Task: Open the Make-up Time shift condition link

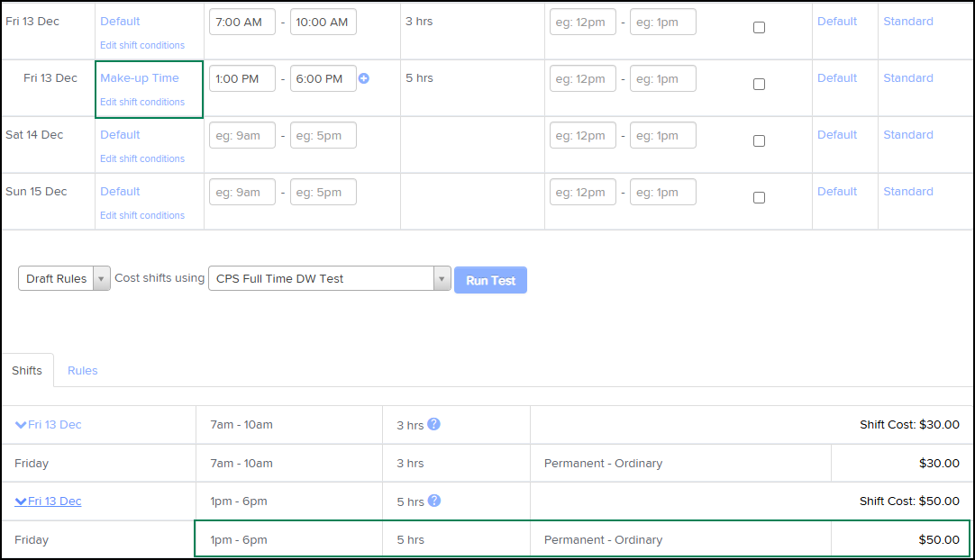Action: click(140, 78)
